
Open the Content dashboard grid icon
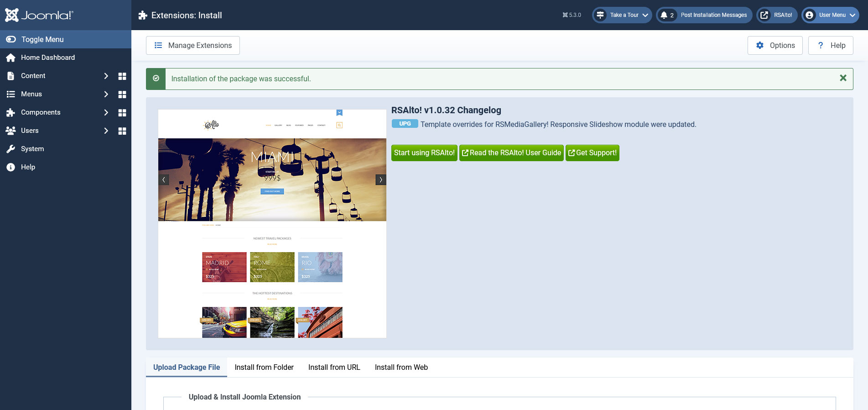(x=122, y=76)
